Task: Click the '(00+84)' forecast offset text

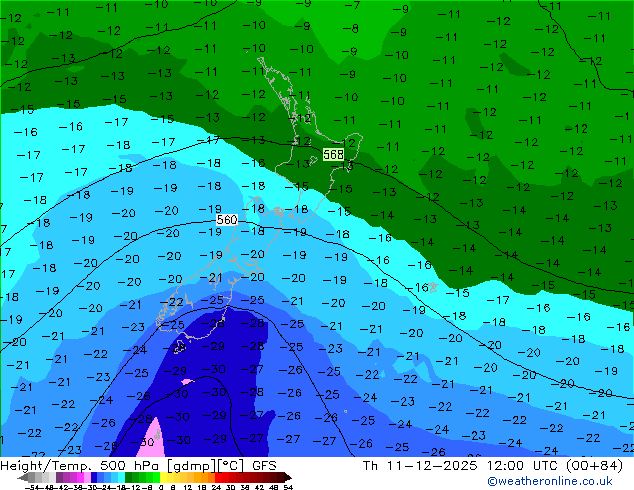Action: click(594, 466)
